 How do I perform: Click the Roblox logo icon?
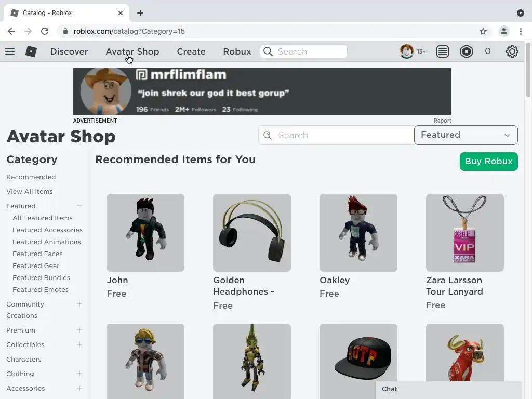(x=31, y=51)
